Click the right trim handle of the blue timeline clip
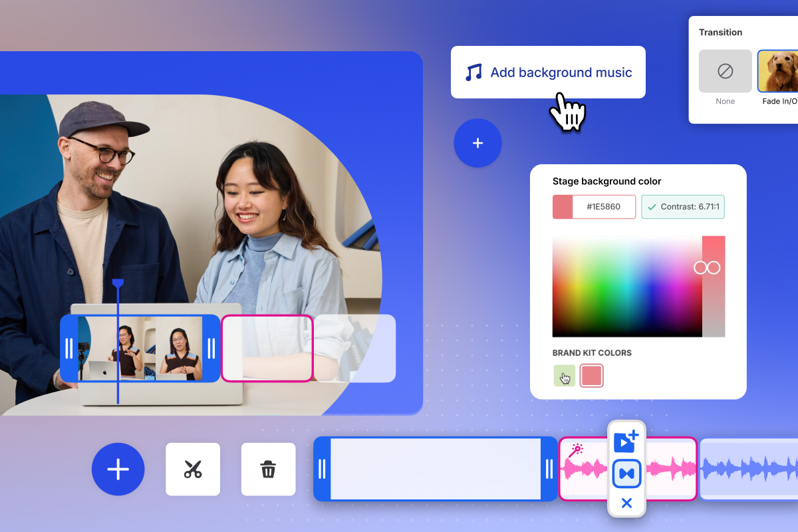This screenshot has height=532, width=798. point(549,469)
